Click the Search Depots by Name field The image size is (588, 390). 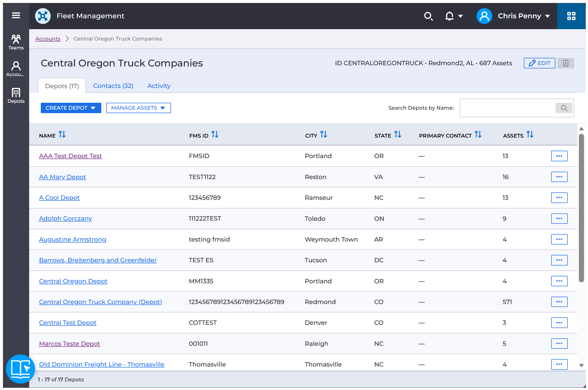508,108
